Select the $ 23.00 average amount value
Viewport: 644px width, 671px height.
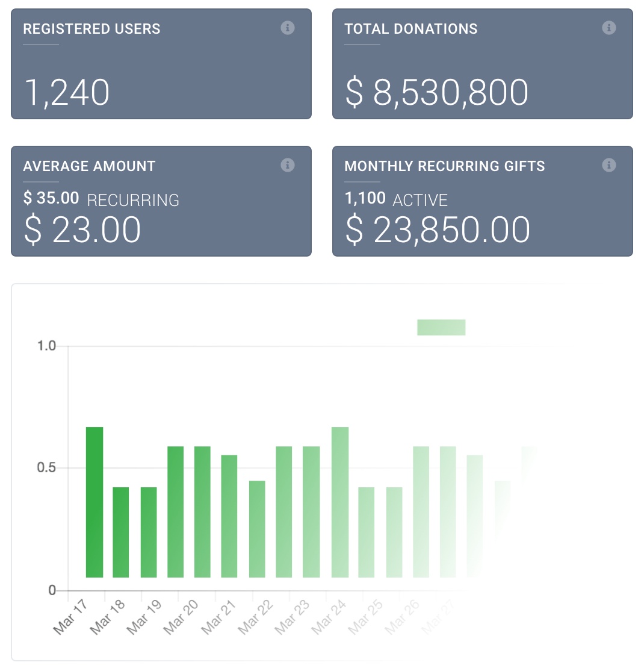pyautogui.click(x=82, y=230)
